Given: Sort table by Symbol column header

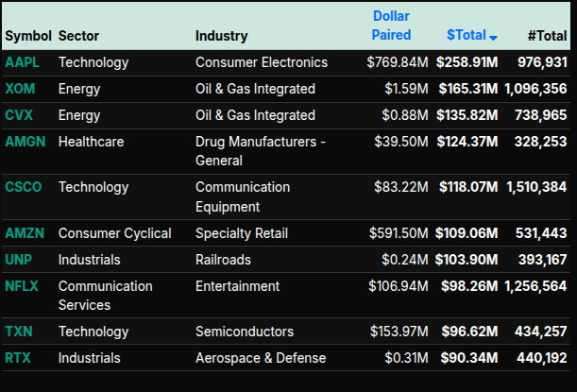Looking at the screenshot, I should click(27, 36).
